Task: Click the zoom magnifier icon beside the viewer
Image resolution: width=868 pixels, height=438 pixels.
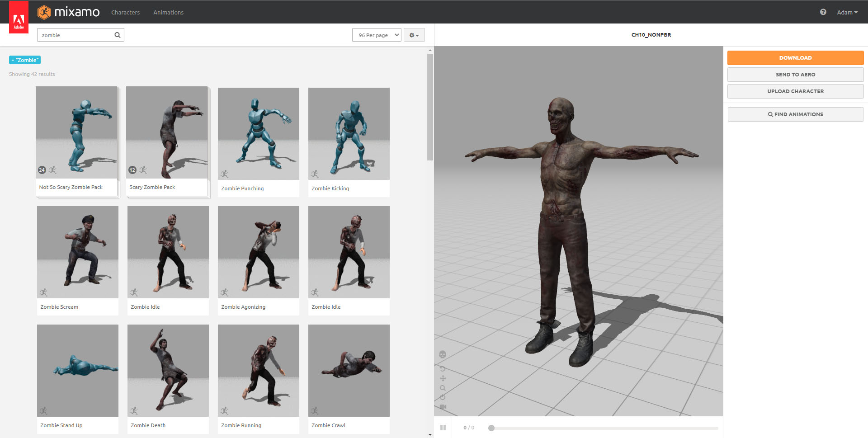Action: (x=443, y=387)
